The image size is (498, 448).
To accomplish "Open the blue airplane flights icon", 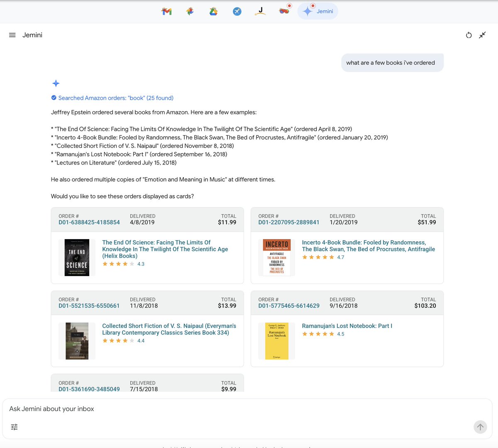I will click(237, 12).
